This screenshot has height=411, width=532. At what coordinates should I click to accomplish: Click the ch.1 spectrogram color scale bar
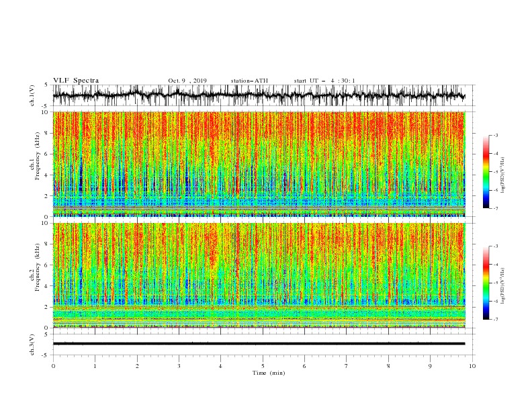click(486, 172)
